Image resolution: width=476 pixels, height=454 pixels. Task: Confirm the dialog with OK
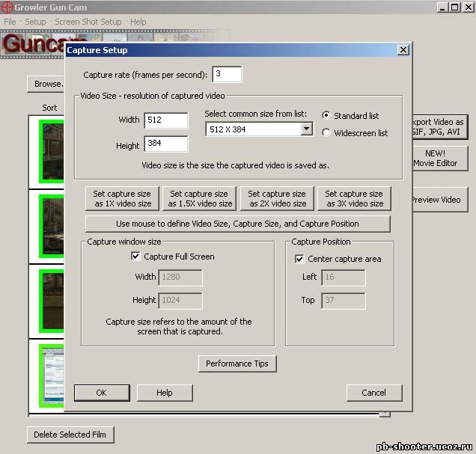point(102,393)
